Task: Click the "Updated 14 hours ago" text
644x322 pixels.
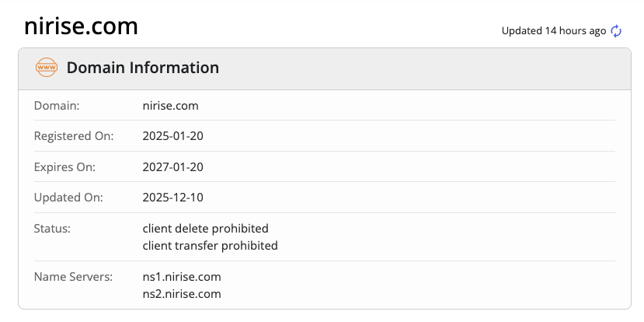Action: click(553, 31)
